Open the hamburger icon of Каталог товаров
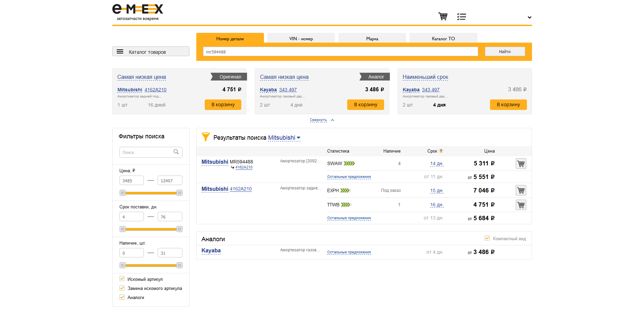Viewport: 644px width, 319px height. point(120,51)
